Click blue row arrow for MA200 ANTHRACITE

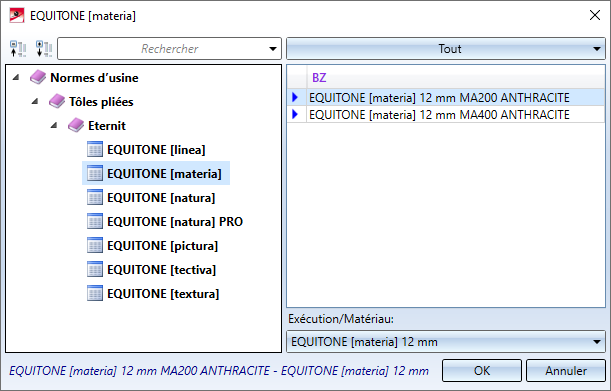pyautogui.click(x=295, y=97)
